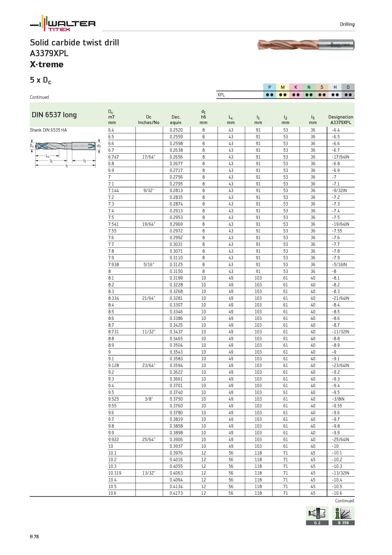The height and width of the screenshot is (555, 392).
Task: Click the decimal equivalent "0.3750"
Action: point(176,399)
